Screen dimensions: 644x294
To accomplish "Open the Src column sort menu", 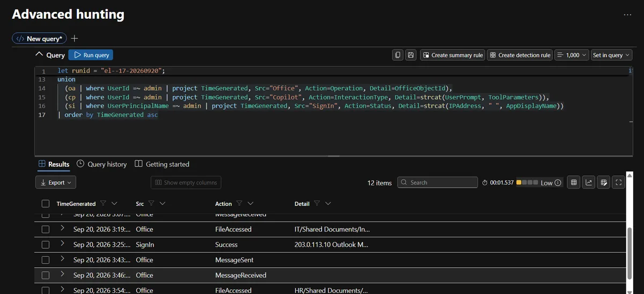I will click(163, 204).
